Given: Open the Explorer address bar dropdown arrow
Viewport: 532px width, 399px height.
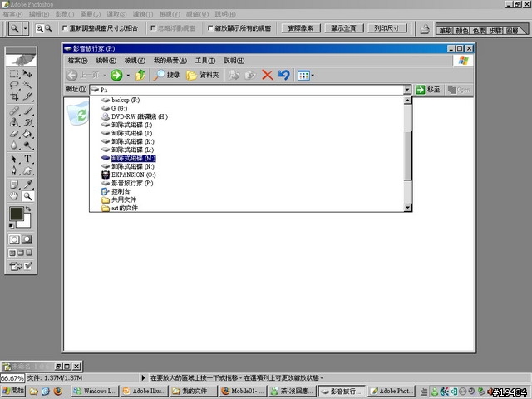Looking at the screenshot, I should 407,90.
